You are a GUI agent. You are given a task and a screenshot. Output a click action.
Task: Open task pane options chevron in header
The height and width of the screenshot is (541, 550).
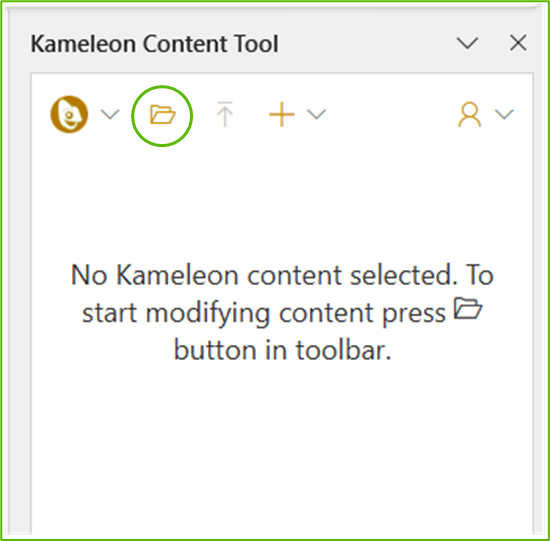click(467, 43)
